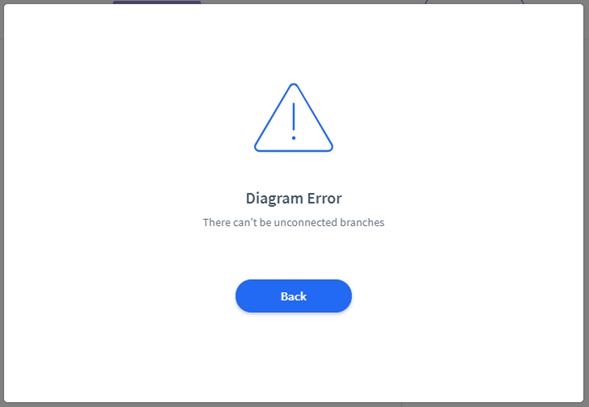The width and height of the screenshot is (589, 407).
Task: Click the triangle's bottom-right rounded corner
Action: click(x=328, y=147)
